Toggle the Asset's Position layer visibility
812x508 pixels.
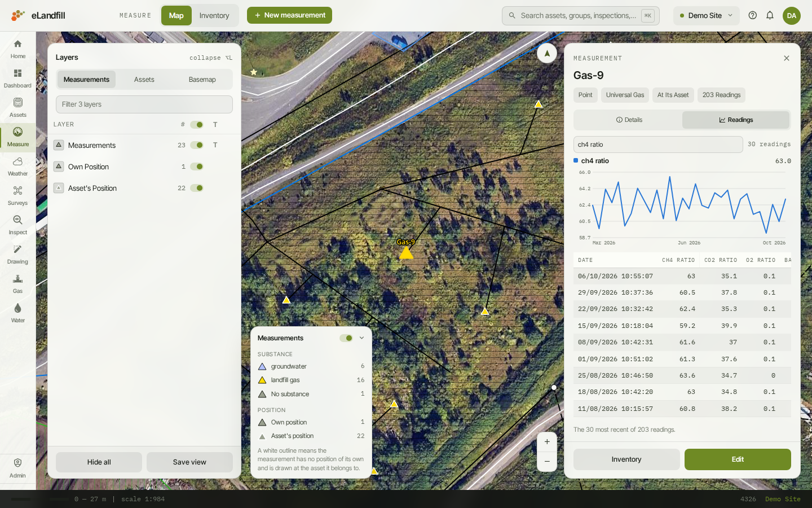197,188
